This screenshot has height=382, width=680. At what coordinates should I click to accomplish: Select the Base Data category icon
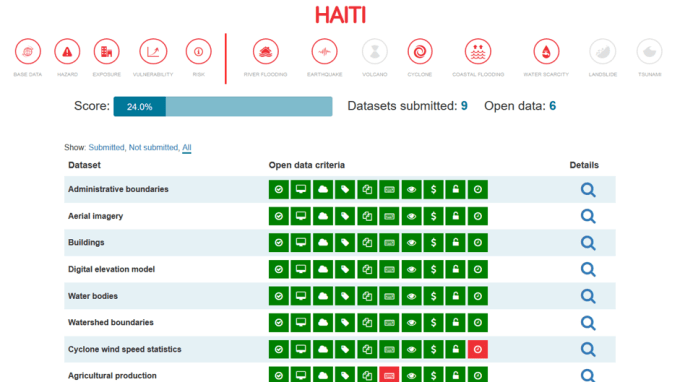pyautogui.click(x=28, y=52)
